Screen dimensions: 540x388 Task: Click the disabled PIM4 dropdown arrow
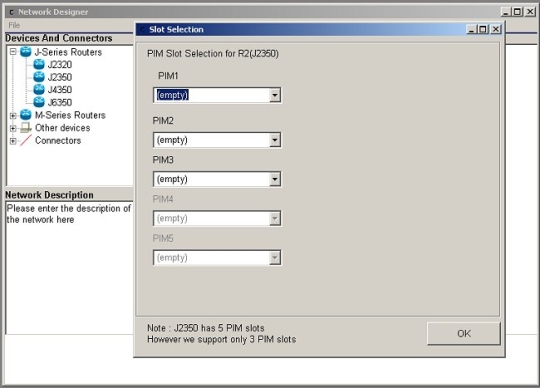coord(274,218)
